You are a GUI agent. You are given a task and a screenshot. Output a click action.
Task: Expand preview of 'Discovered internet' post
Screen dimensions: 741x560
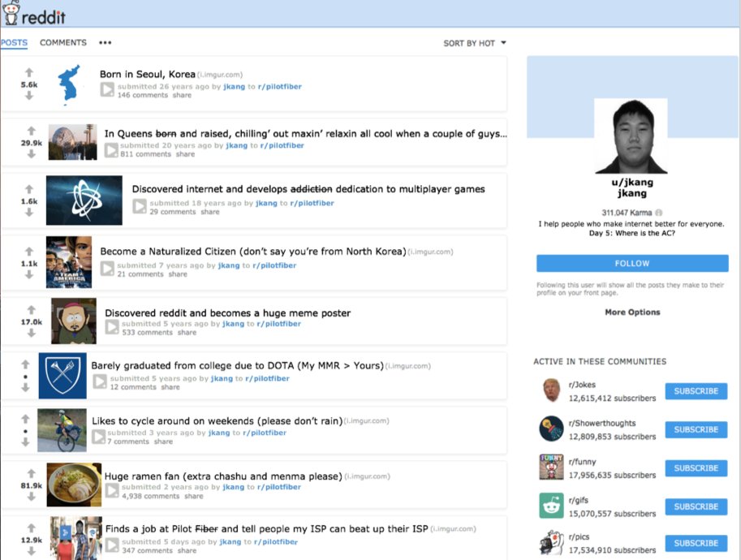pos(140,206)
